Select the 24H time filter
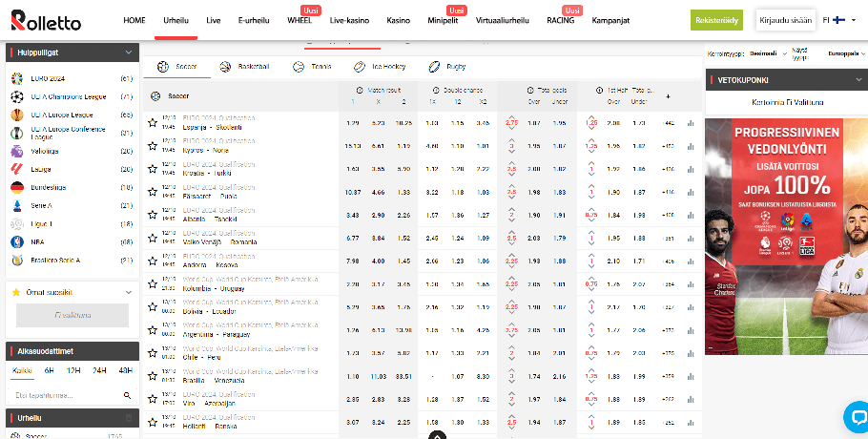 click(x=98, y=369)
